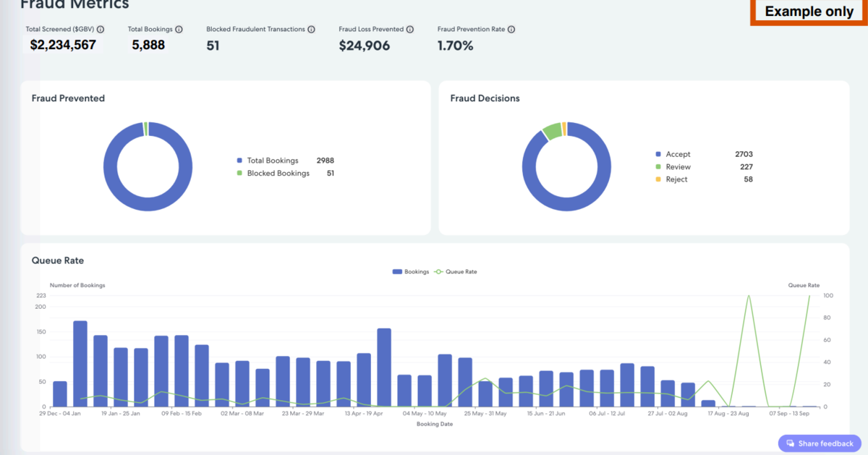Viewport: 868px width, 455px height.
Task: Click first Queue Rate line peak at 100
Action: [x=748, y=296]
